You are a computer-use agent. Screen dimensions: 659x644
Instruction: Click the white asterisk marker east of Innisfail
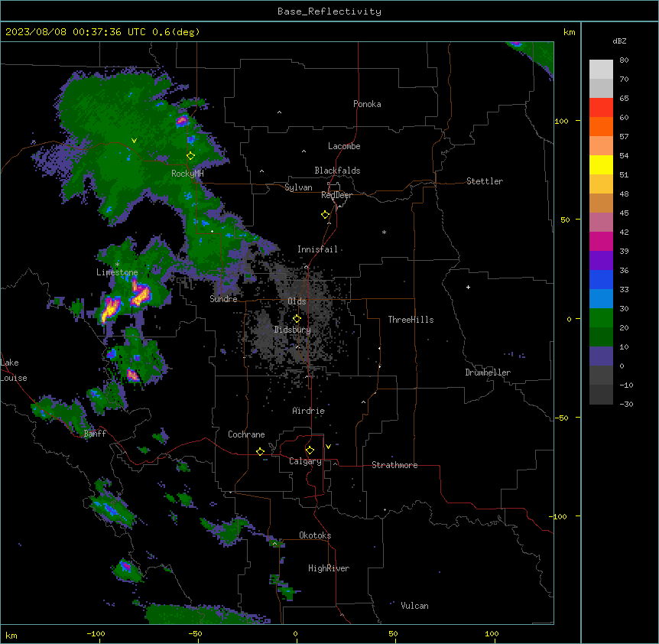(384, 232)
